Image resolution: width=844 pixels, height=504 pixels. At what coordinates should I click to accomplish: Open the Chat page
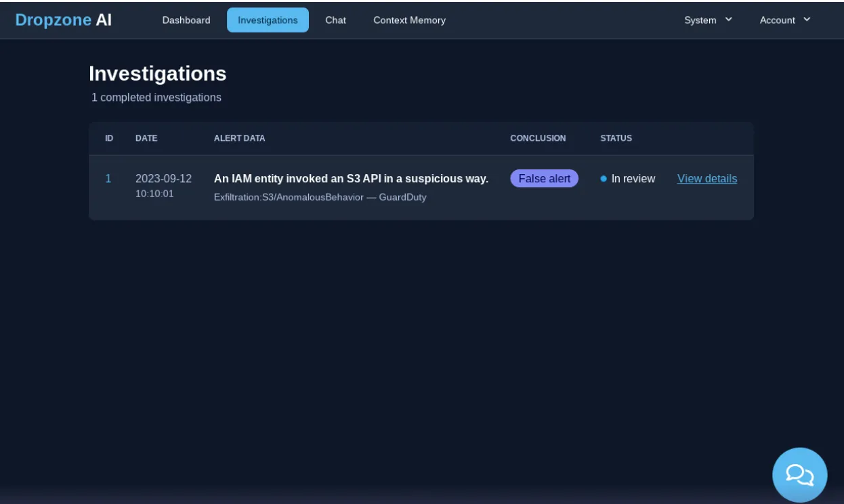[x=335, y=20]
